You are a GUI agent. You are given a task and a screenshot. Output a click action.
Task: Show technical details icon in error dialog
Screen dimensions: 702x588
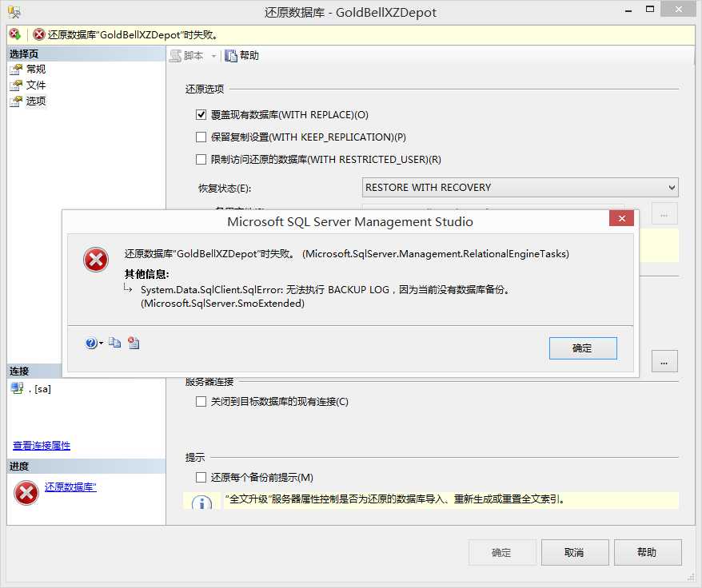(x=134, y=343)
